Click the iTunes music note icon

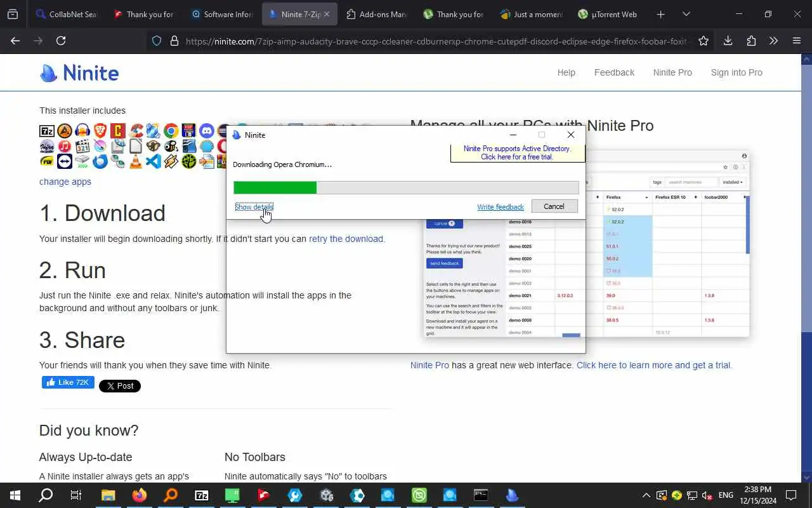65,147
